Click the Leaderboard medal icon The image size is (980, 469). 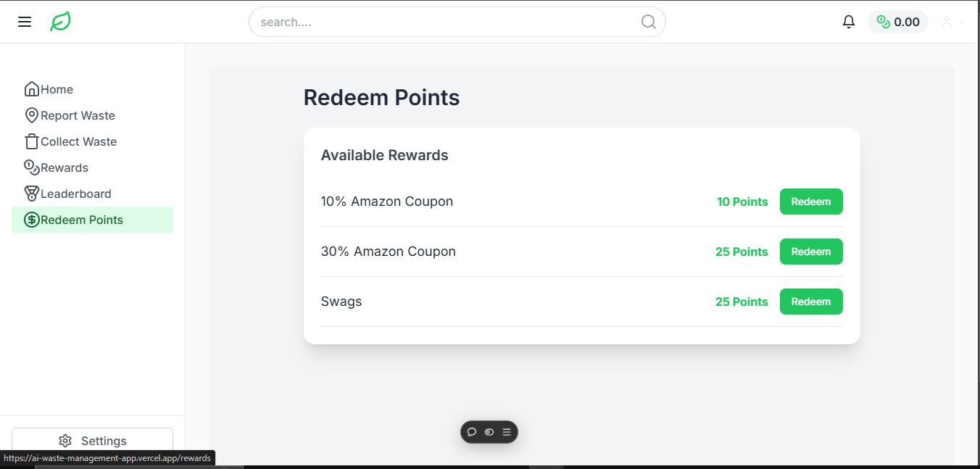[31, 193]
